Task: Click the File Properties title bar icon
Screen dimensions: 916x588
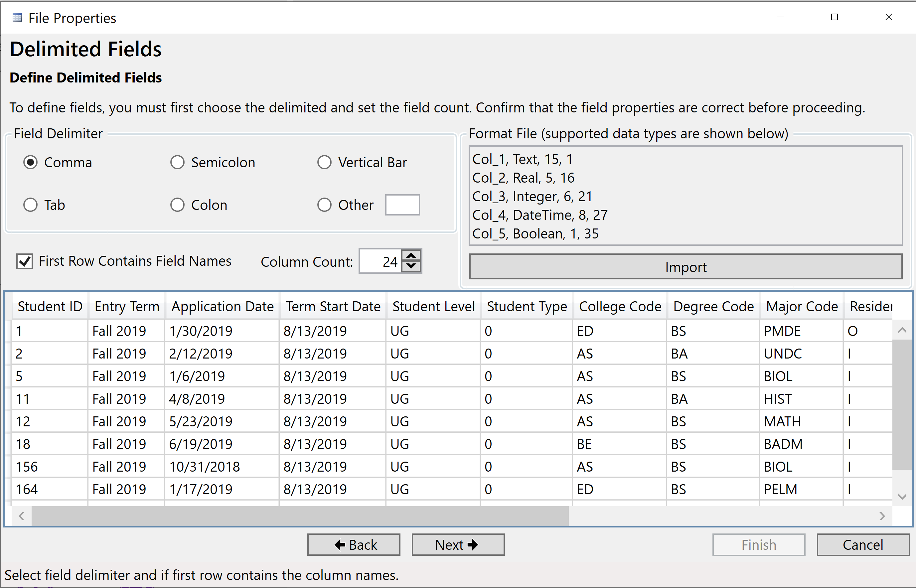Action: tap(17, 17)
